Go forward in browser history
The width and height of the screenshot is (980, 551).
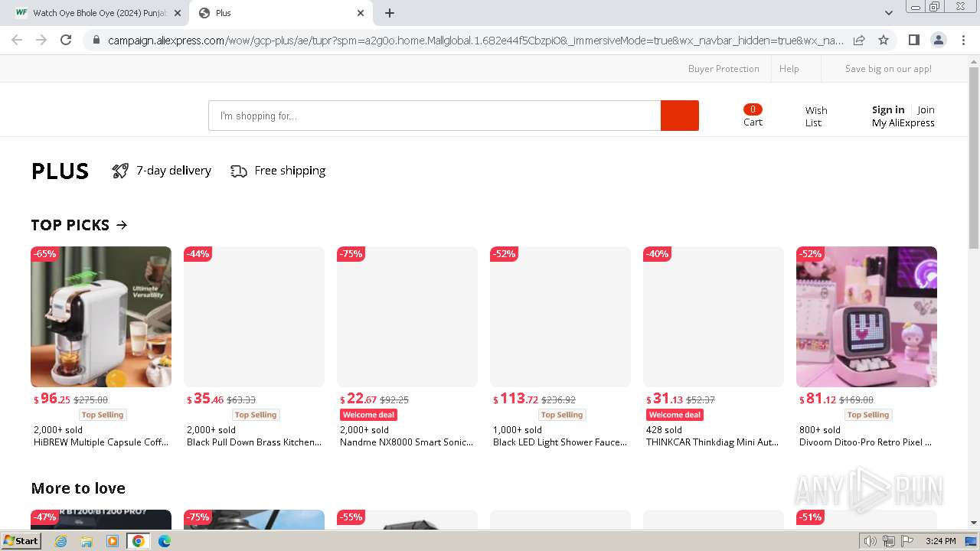point(41,40)
